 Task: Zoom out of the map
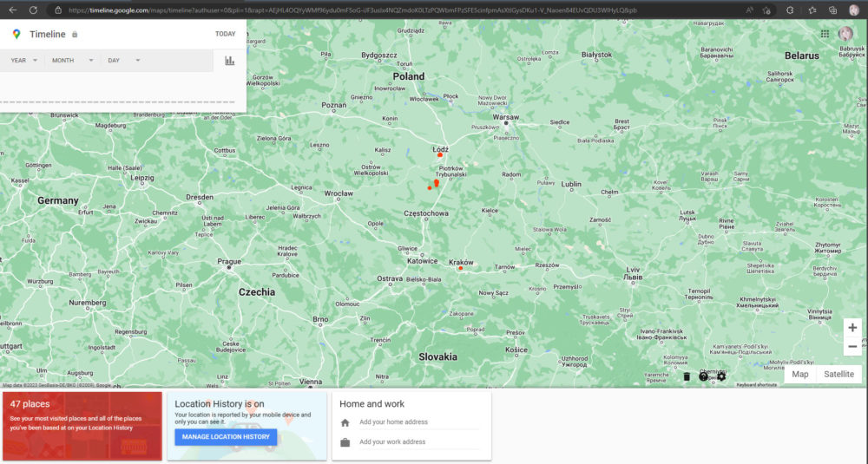(852, 347)
